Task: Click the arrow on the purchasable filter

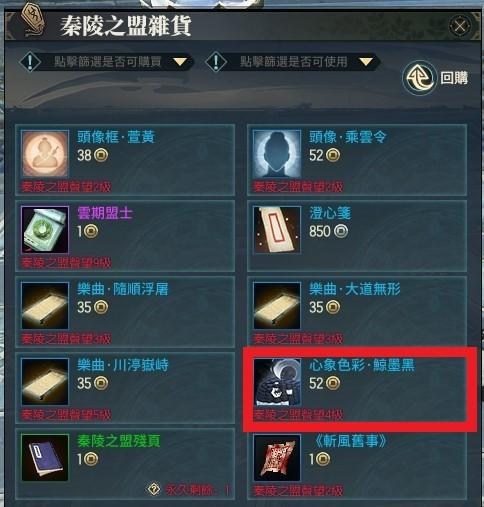Action: coord(180,62)
